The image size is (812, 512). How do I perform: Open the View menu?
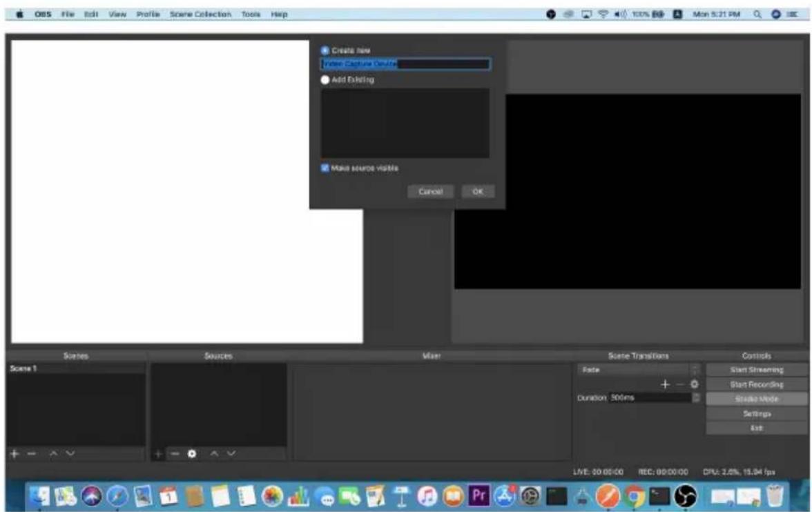click(x=117, y=14)
